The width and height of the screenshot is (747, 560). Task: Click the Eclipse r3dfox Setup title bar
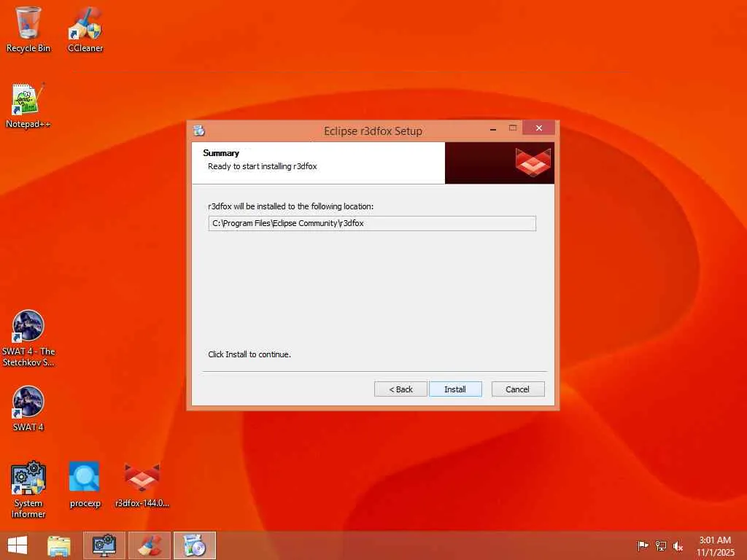(x=373, y=131)
